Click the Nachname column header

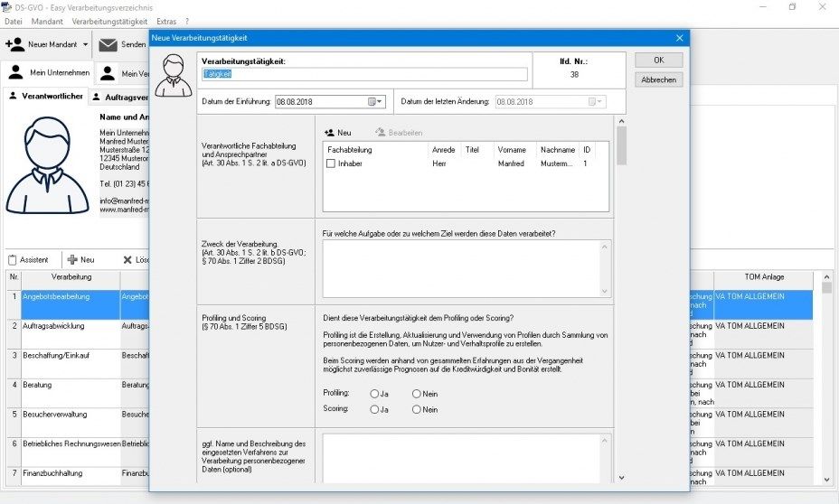(x=558, y=150)
